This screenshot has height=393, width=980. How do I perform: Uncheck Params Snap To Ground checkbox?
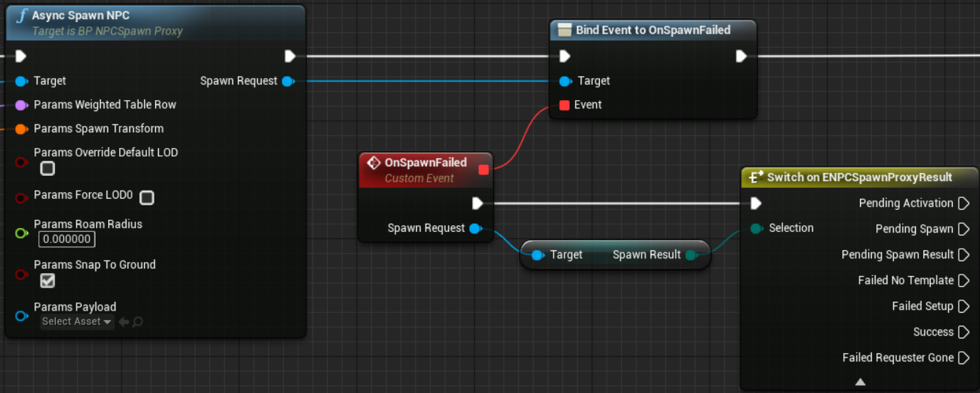(47, 280)
